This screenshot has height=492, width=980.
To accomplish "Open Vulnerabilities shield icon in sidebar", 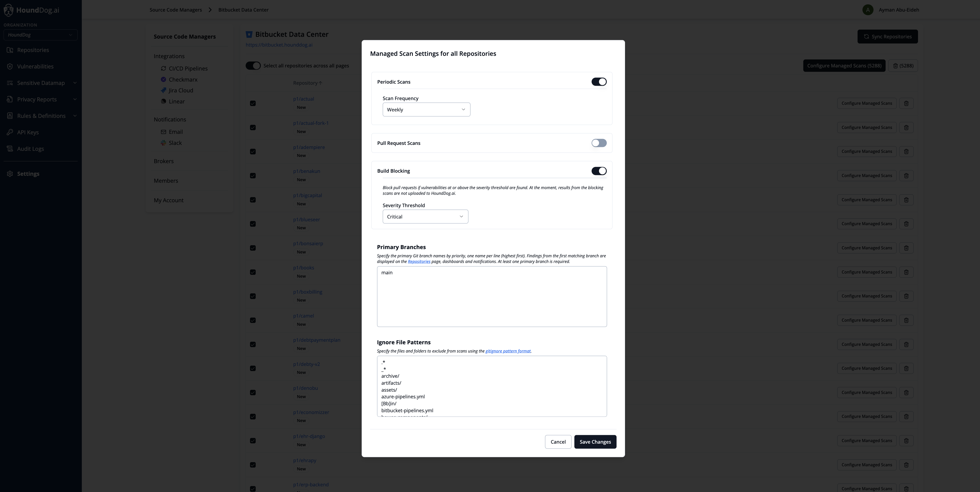I will [10, 67].
